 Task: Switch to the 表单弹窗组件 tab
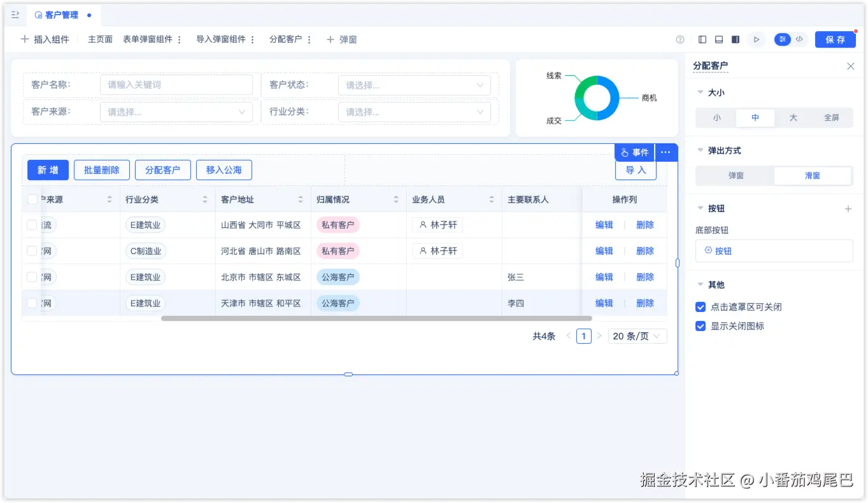click(x=148, y=39)
